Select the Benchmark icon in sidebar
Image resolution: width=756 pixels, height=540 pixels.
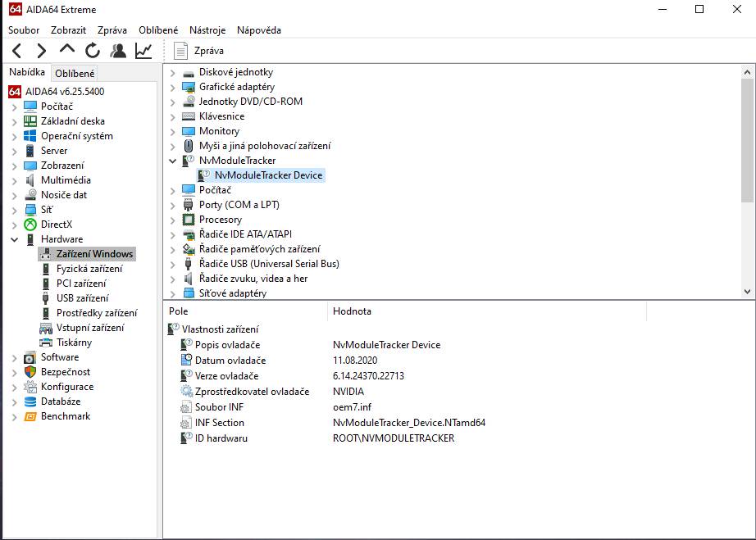point(30,416)
